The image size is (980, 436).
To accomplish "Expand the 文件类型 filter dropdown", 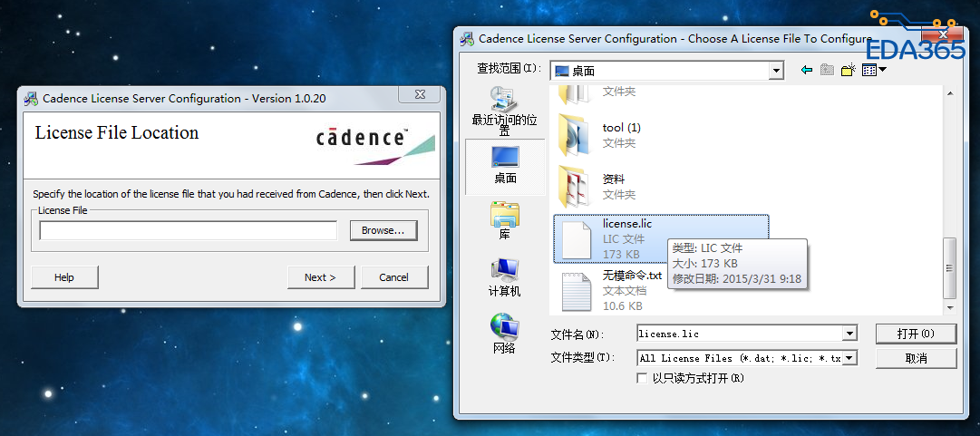I will point(849,358).
